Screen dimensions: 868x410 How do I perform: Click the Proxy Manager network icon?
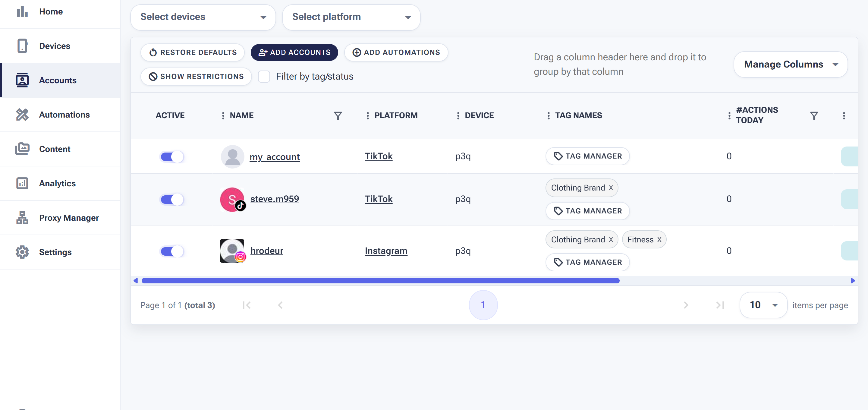[x=22, y=218]
